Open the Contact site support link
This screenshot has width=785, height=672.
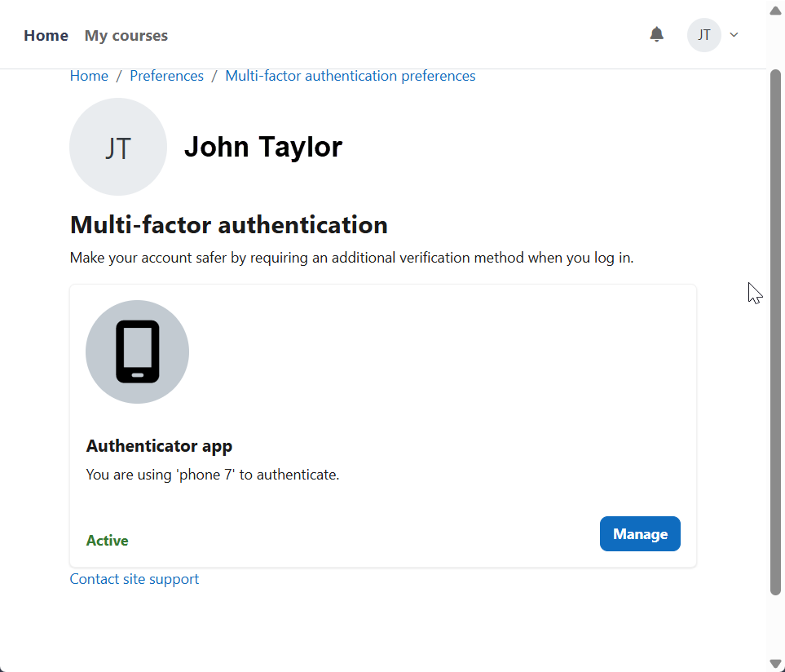135,579
